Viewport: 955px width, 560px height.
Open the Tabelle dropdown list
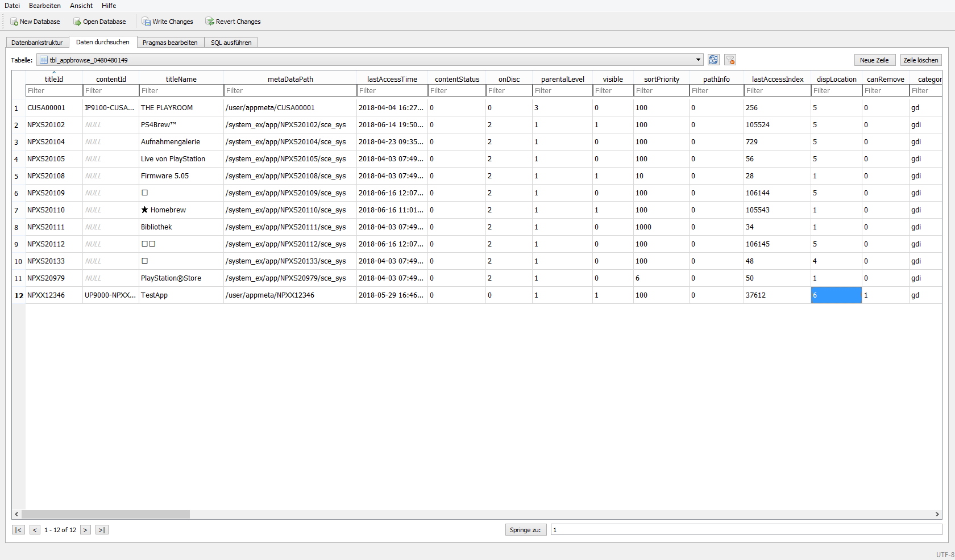(698, 60)
